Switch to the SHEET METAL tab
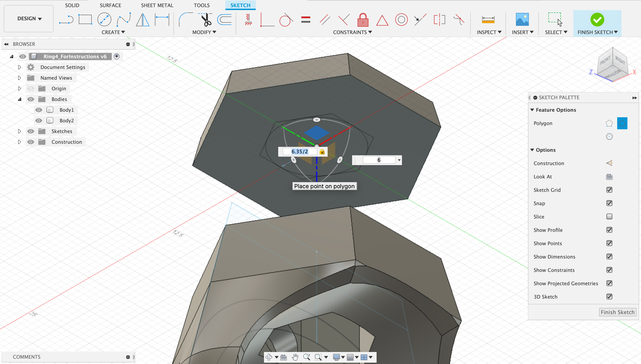 [x=157, y=5]
